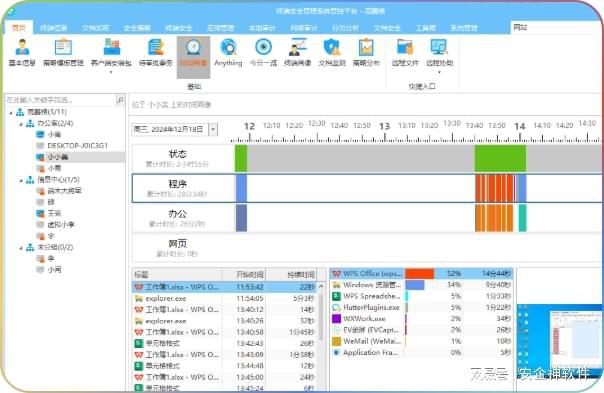Screen dimensions: 604x393
Task: Select the WPS Office 52% usage row
Action: (x=421, y=274)
